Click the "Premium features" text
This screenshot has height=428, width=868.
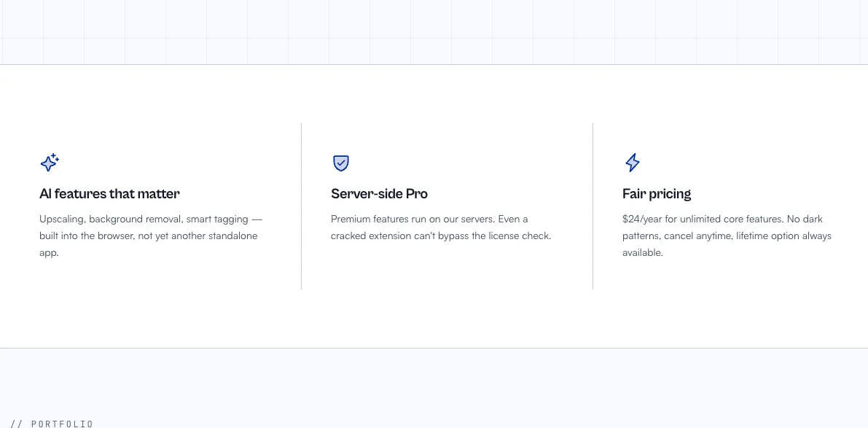[366, 219]
